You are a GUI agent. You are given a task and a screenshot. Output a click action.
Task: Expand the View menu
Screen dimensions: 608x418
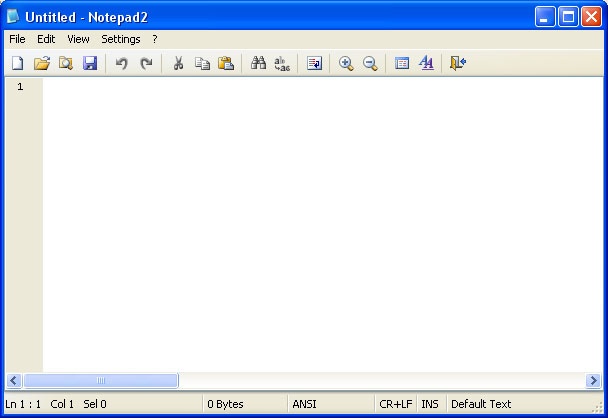coord(78,39)
